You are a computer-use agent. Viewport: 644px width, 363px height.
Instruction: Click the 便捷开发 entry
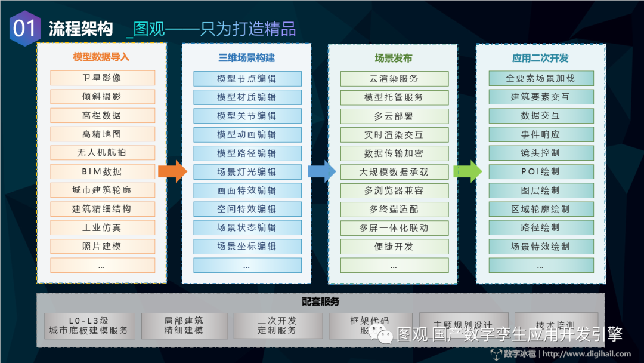(394, 247)
